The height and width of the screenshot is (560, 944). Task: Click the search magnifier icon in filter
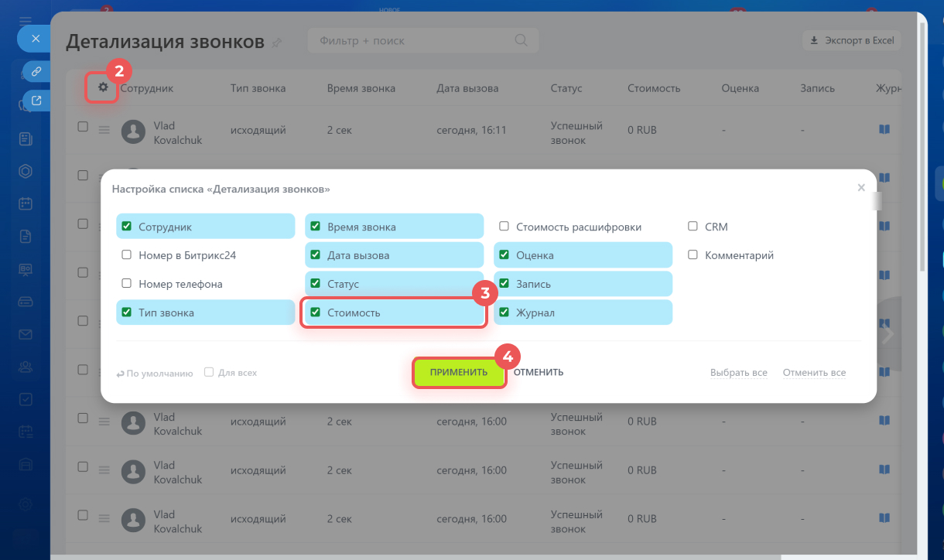[x=522, y=40]
